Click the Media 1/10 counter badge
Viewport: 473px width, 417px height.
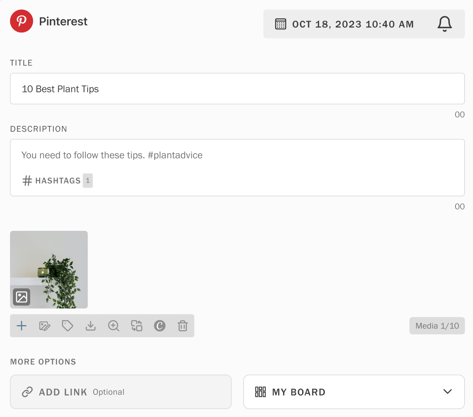pyautogui.click(x=437, y=326)
